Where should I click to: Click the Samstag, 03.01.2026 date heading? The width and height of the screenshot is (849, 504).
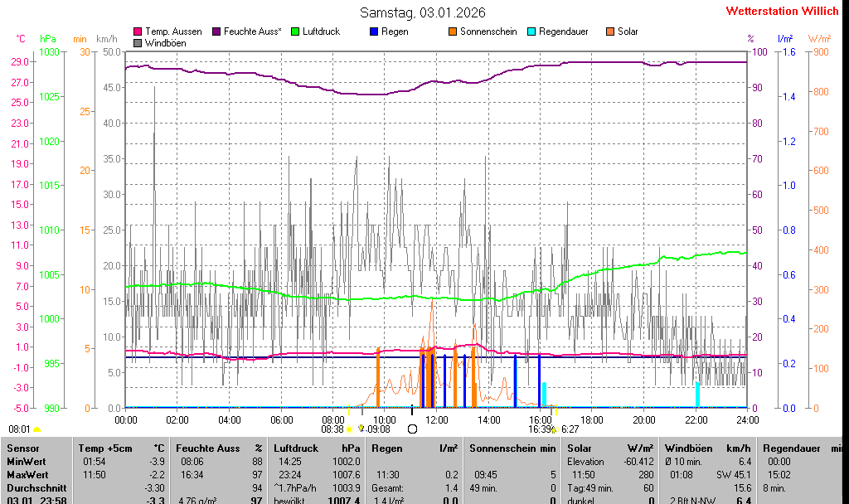(423, 12)
